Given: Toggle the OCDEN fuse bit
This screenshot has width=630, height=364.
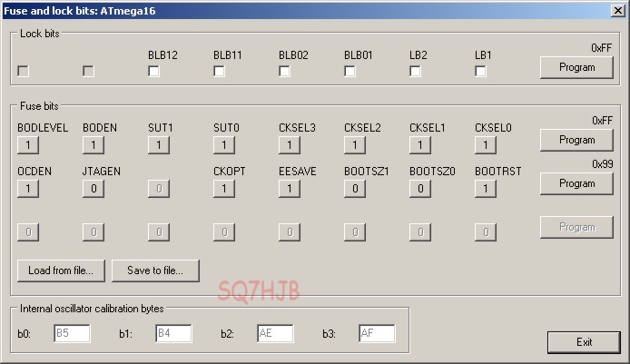Looking at the screenshot, I should [x=28, y=189].
